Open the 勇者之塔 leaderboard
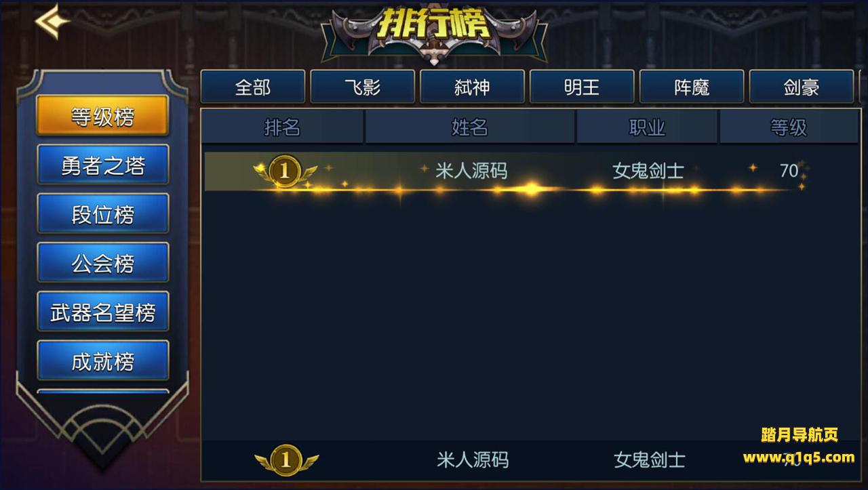 (x=102, y=165)
